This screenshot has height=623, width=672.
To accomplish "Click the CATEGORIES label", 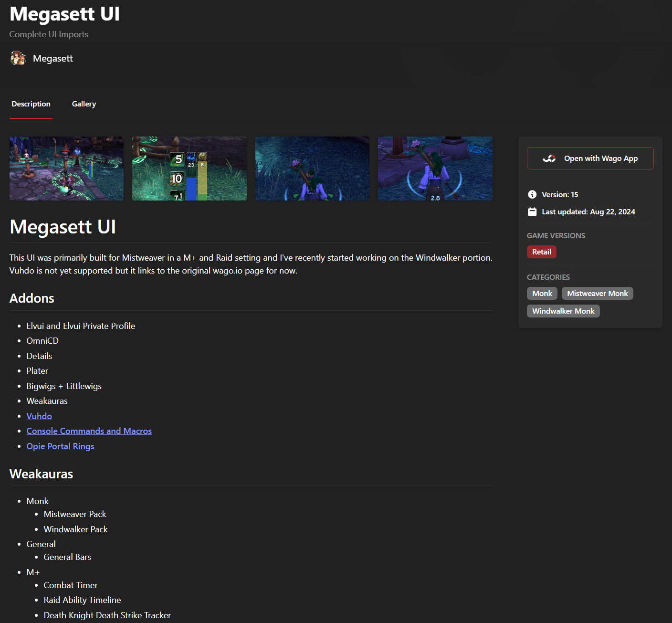I will pos(548,277).
